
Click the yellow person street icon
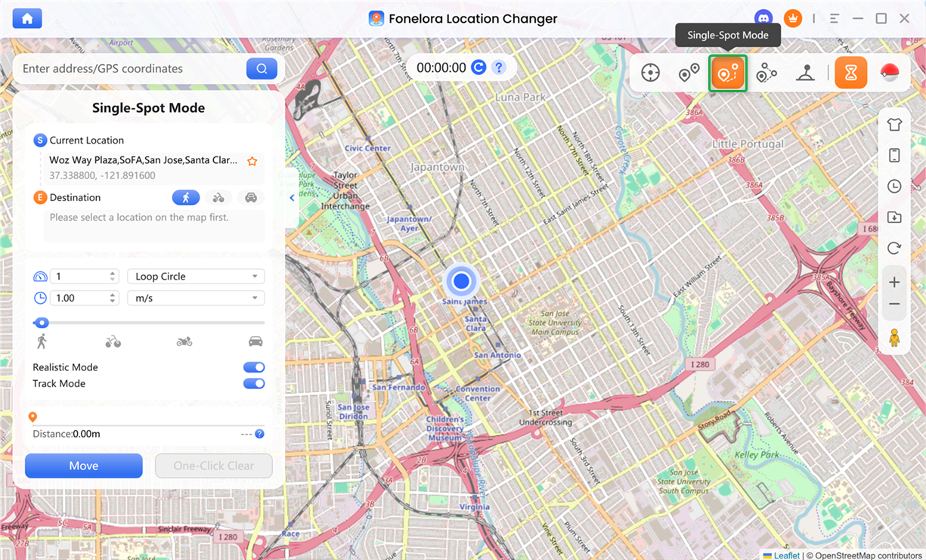coord(894,338)
